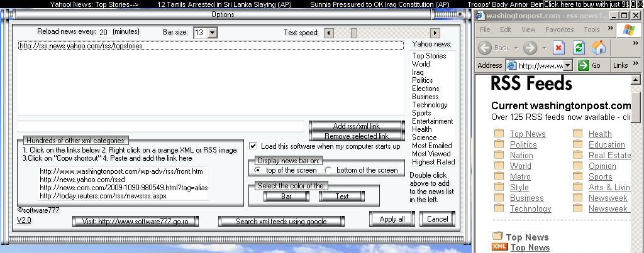Click the browser Back arrow icon
Screen dimensions: 644x253
pyautogui.click(x=485, y=48)
